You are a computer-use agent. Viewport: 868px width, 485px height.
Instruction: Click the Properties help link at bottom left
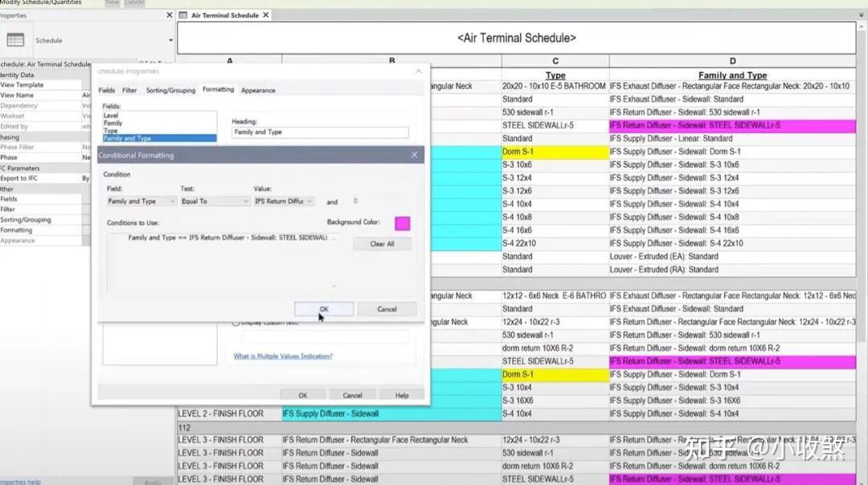(19, 479)
